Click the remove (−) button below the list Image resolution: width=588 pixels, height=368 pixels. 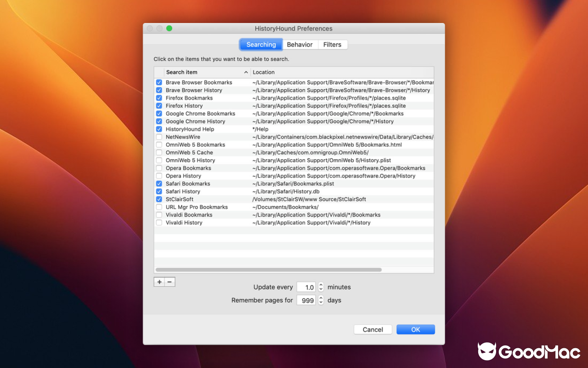click(170, 282)
